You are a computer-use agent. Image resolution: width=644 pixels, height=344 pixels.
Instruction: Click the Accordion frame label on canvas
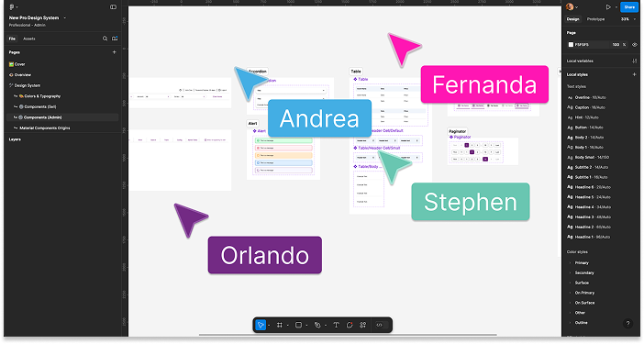coord(258,71)
